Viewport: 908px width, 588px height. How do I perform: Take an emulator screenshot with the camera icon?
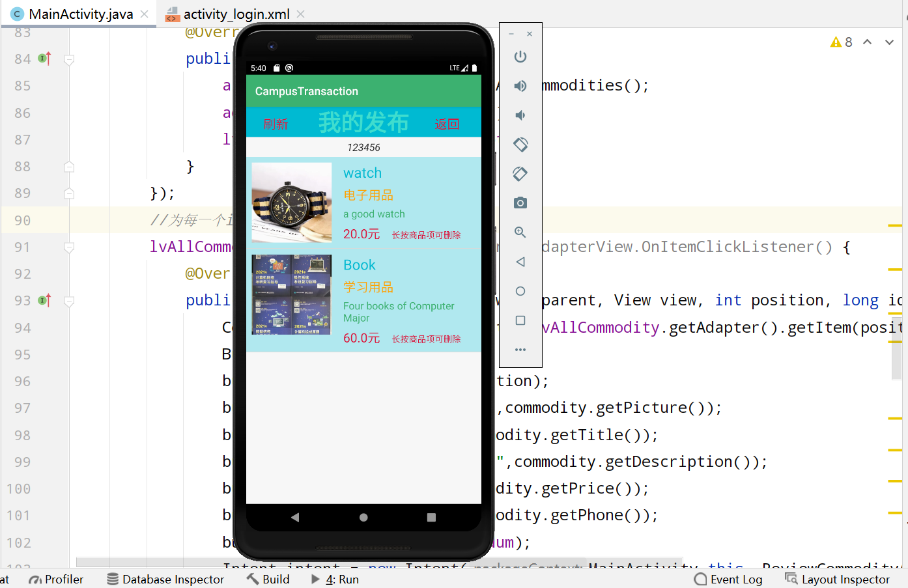520,203
